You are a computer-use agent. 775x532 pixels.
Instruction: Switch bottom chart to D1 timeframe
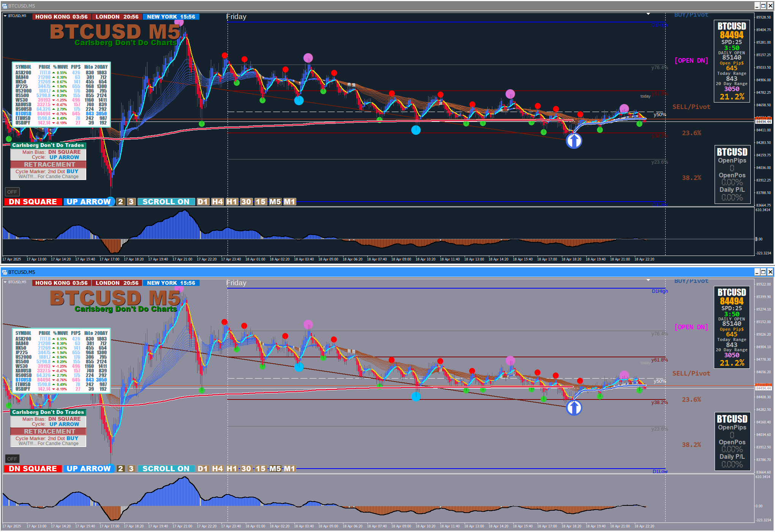(202, 469)
